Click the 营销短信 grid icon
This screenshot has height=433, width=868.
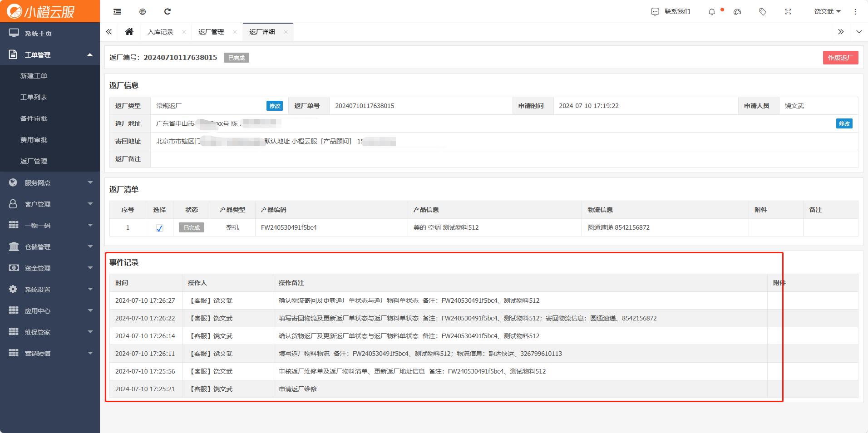click(14, 353)
